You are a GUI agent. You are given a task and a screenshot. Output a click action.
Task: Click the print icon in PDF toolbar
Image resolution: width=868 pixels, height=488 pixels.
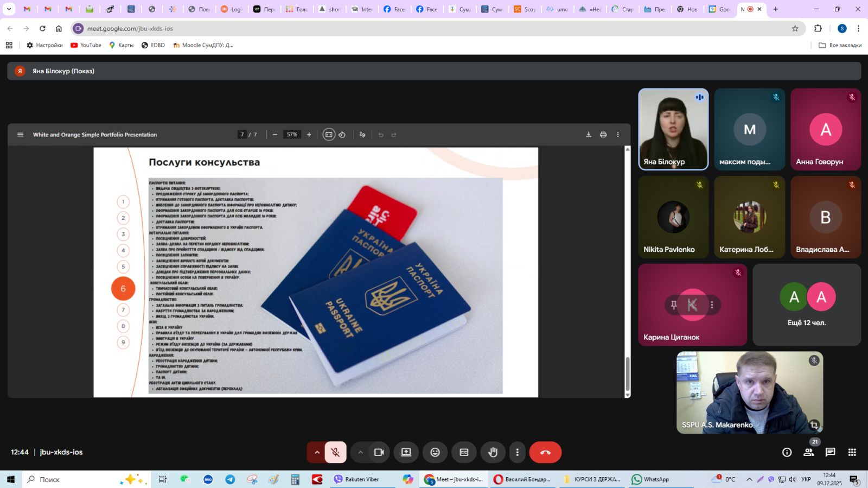603,135
